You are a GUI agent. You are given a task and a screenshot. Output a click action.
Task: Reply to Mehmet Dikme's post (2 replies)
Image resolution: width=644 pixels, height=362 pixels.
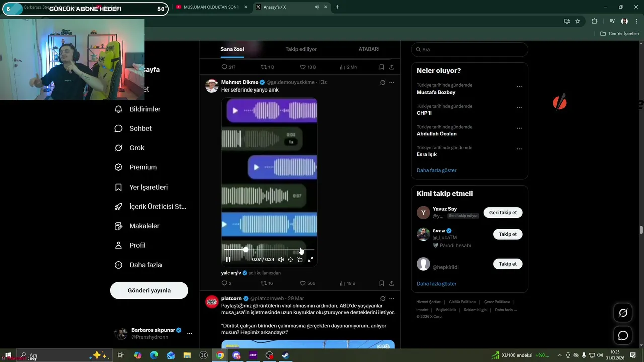[x=226, y=283]
